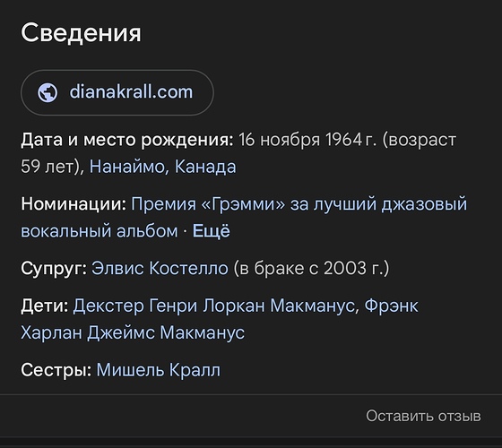
Task: Click the Супруг field label
Action: tap(54, 268)
